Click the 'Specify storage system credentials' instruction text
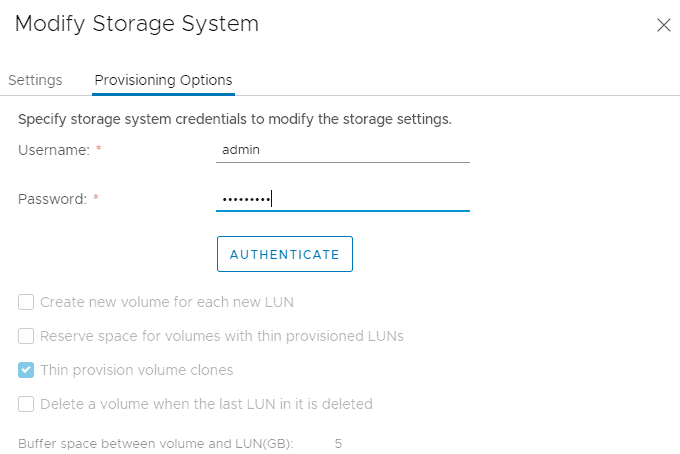The image size is (680, 454). point(235,119)
